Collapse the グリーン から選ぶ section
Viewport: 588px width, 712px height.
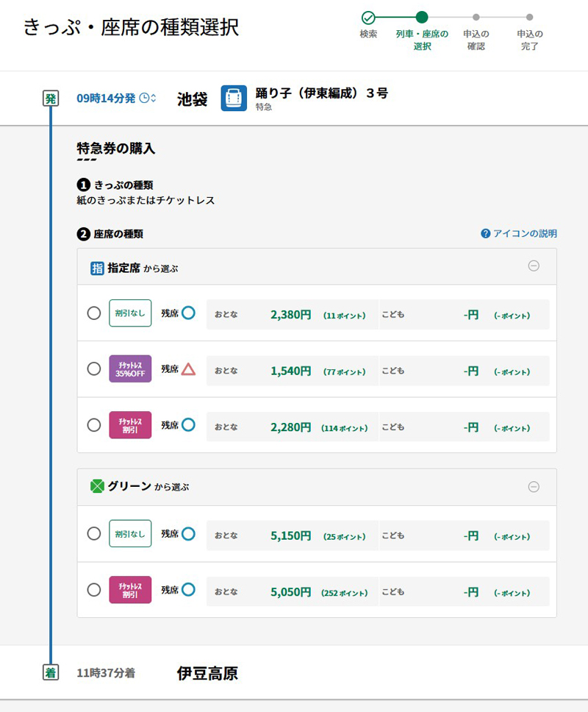tap(534, 487)
